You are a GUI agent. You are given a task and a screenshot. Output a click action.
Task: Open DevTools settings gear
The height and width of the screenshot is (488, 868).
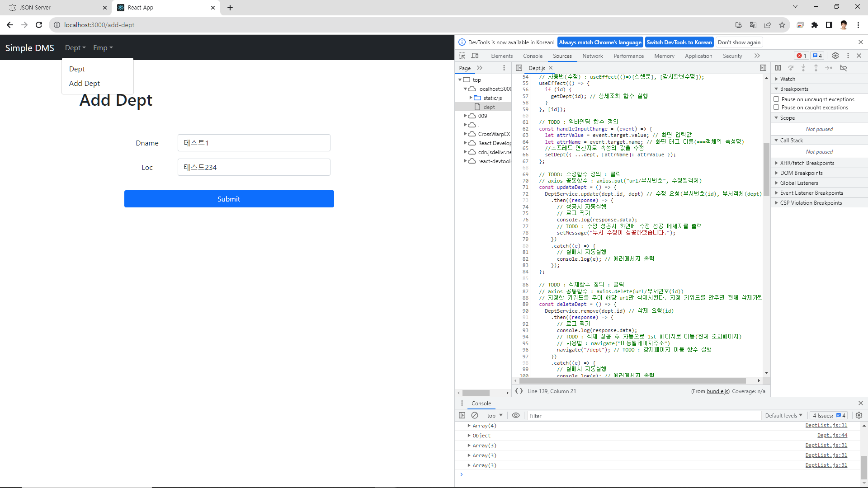(835, 56)
